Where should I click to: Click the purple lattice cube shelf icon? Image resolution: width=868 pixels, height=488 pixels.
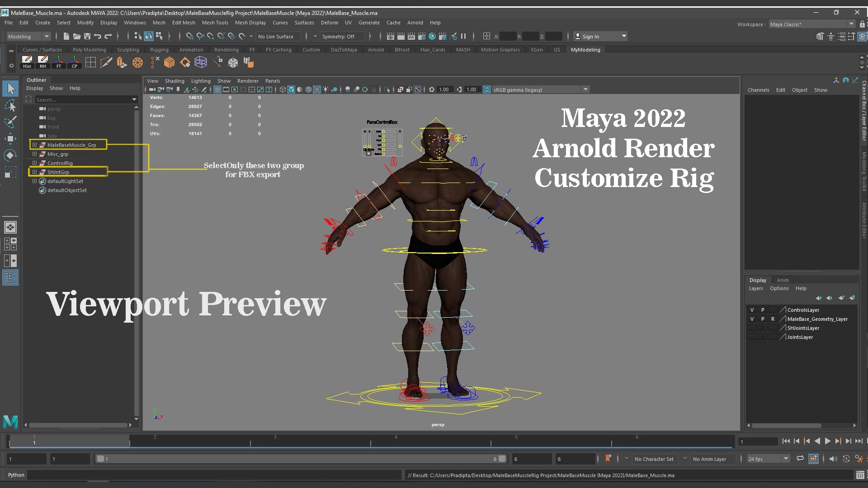(x=201, y=62)
